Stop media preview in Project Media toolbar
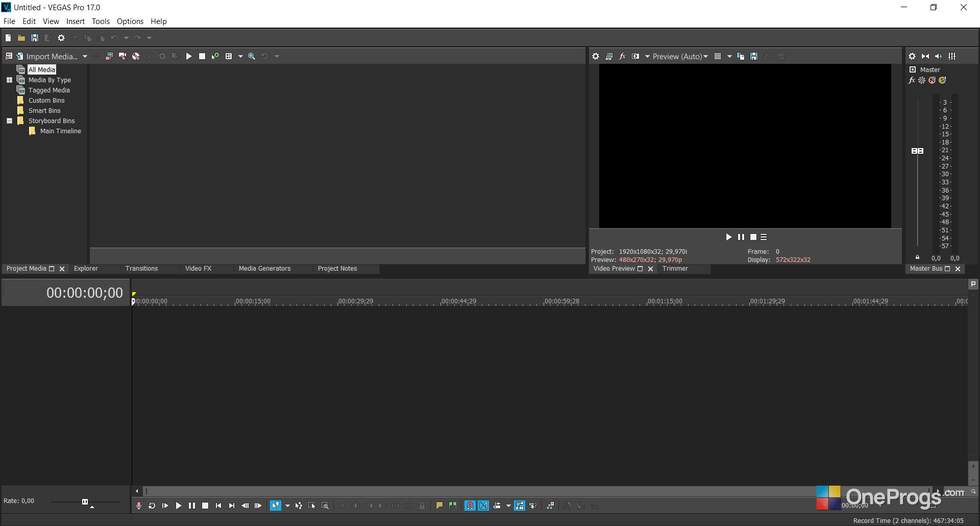Screen dimensions: 980x526 202,56
